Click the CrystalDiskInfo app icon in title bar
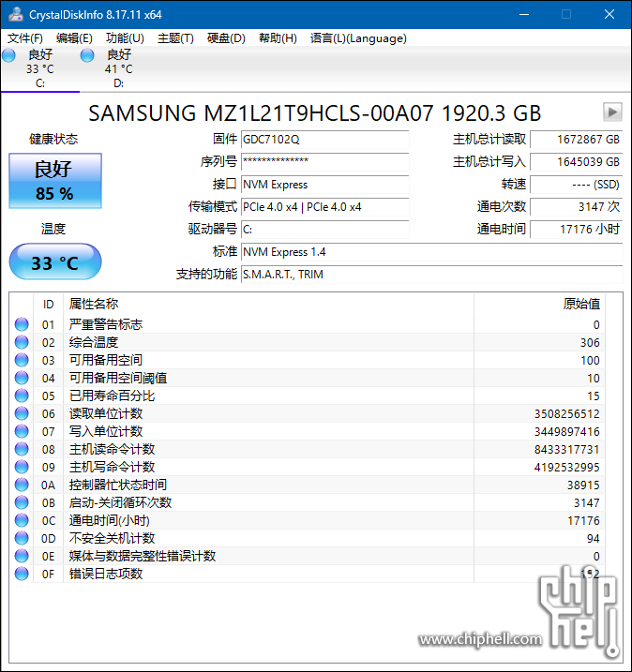Screen dimensions: 632x672 pyautogui.click(x=16, y=14)
